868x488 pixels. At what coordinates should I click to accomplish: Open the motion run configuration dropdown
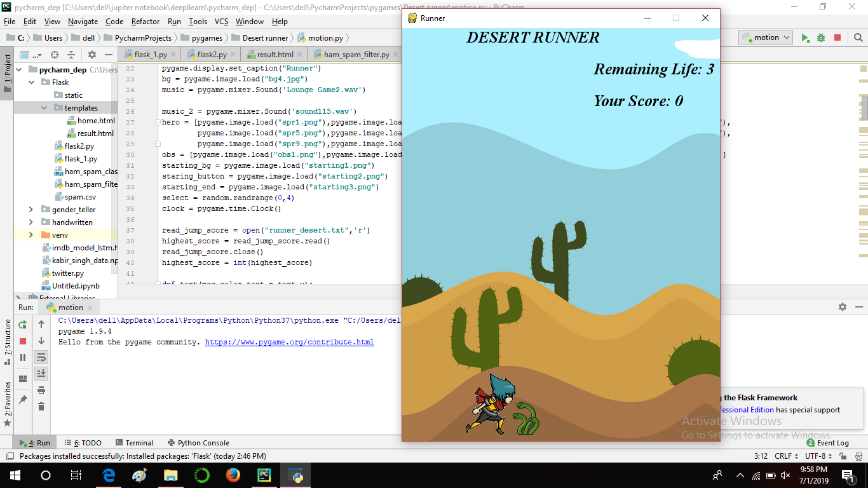pos(786,37)
